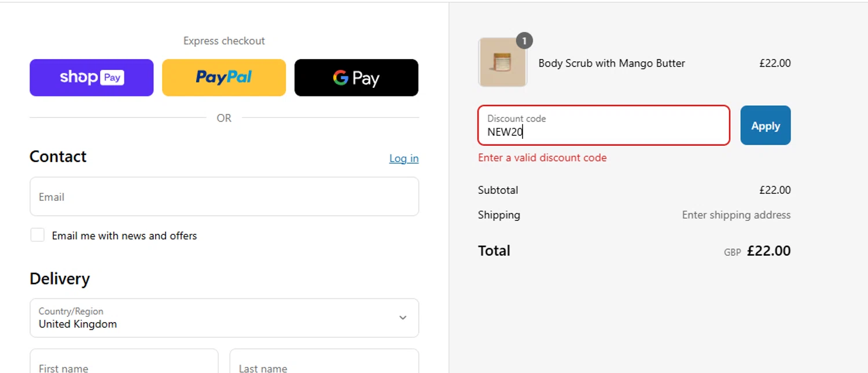Tick Email me with news and offers

pos(38,235)
